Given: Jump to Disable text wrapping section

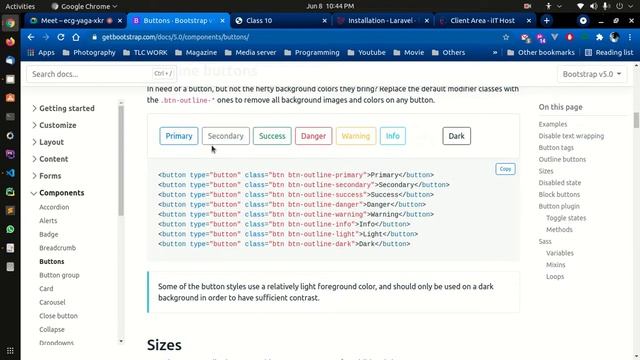Looking at the screenshot, I should pos(571,136).
